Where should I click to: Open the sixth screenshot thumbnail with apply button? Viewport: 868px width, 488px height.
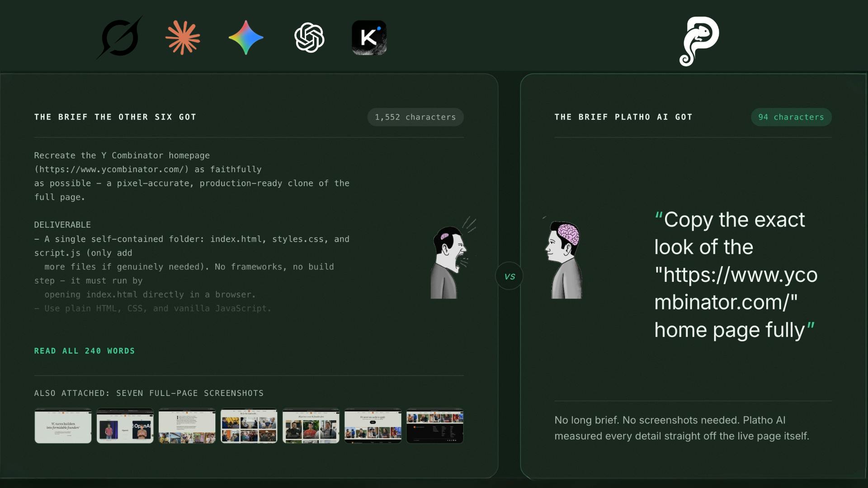(373, 426)
